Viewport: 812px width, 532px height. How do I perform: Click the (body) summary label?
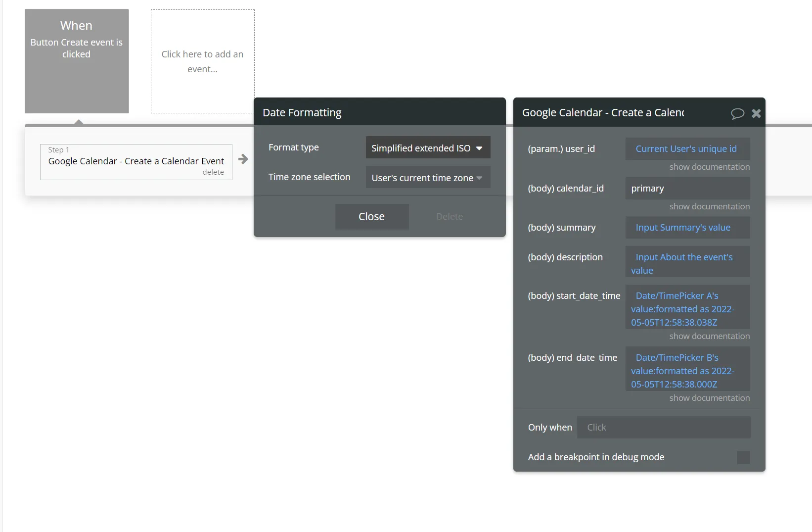(x=562, y=228)
